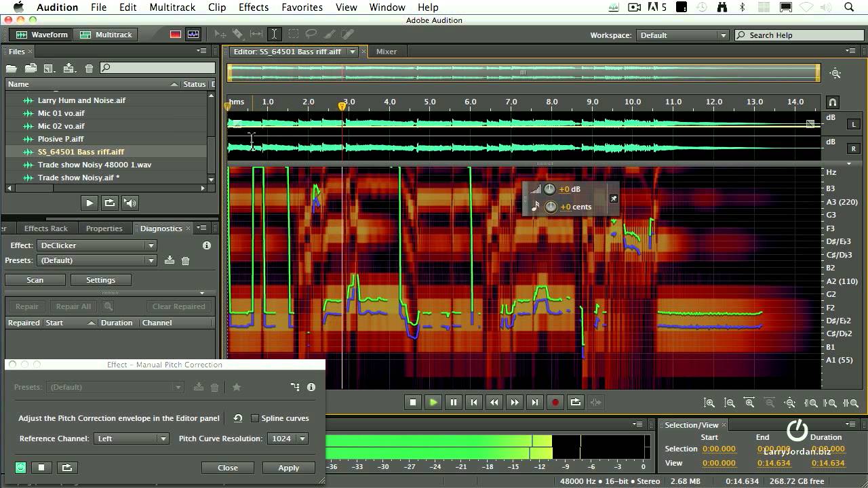The width and height of the screenshot is (868, 488).
Task: Open the Multitrack menu
Action: click(x=172, y=7)
